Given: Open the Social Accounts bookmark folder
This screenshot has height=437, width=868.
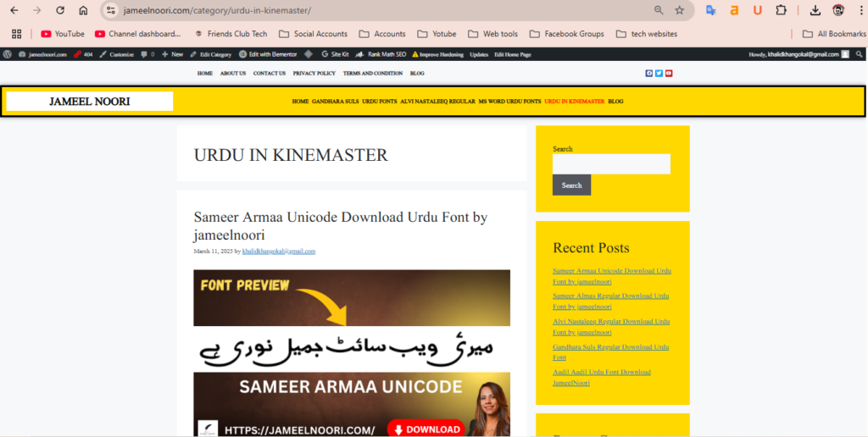Looking at the screenshot, I should (312, 34).
